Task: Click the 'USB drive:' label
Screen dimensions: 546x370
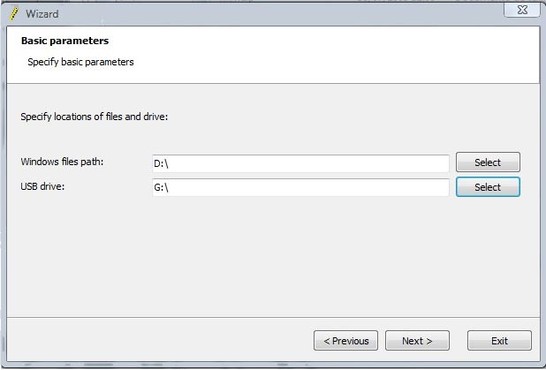Action: pos(42,187)
